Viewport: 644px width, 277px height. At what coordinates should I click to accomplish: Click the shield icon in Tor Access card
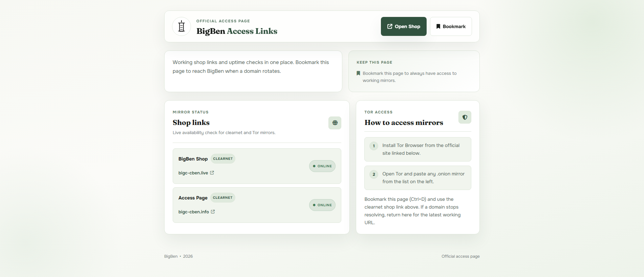465,117
